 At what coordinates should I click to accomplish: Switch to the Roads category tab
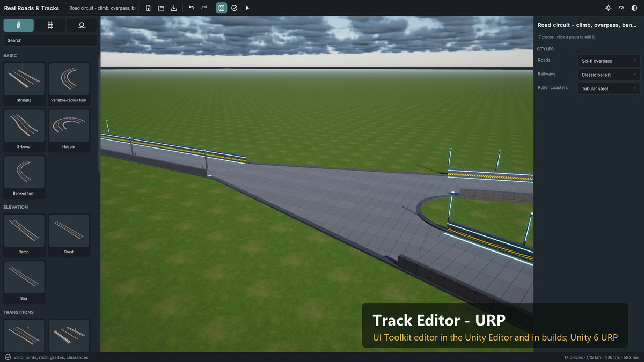coord(19,25)
